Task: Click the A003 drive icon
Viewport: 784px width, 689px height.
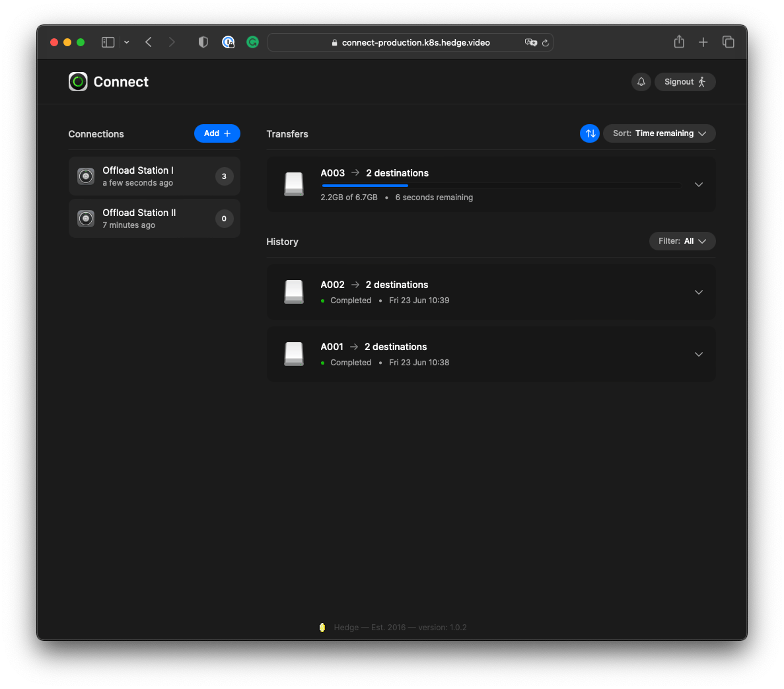Action: click(x=294, y=185)
